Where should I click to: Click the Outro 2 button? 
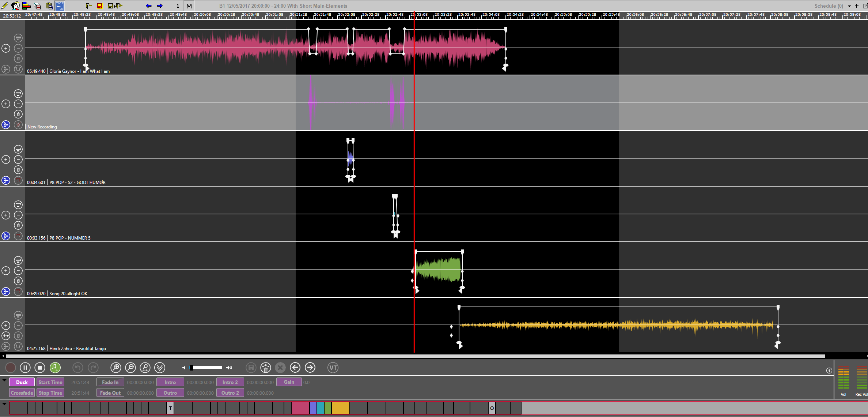pos(230,393)
